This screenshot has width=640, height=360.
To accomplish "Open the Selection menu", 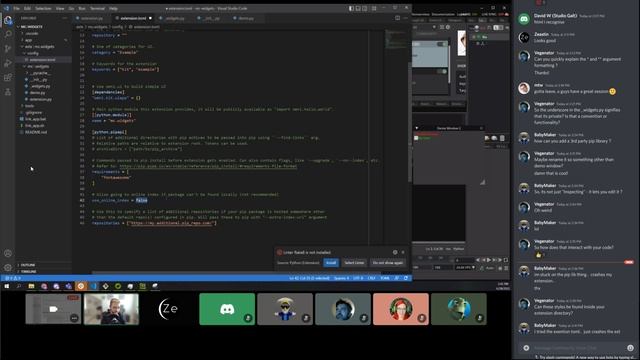I will (43, 8).
